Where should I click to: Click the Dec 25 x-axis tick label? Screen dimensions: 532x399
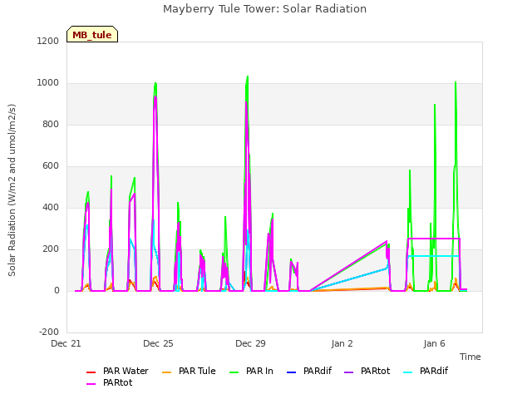[x=158, y=343]
